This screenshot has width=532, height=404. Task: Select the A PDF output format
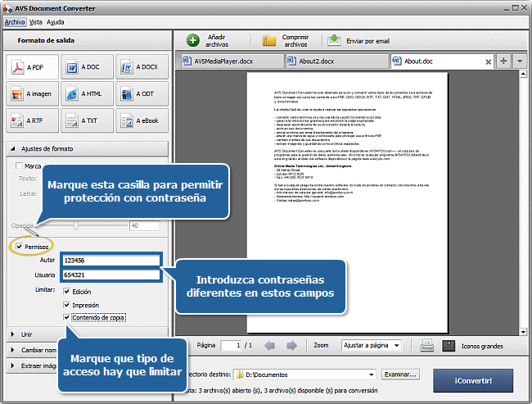tap(32, 67)
